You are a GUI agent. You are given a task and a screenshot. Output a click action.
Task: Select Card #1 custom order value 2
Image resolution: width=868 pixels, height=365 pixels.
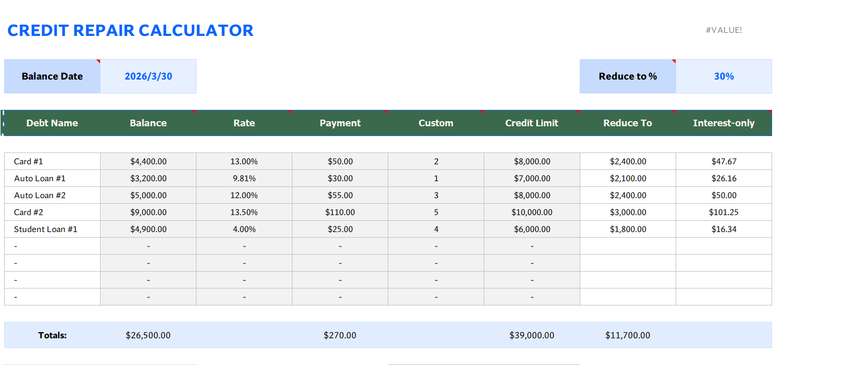[436, 161]
